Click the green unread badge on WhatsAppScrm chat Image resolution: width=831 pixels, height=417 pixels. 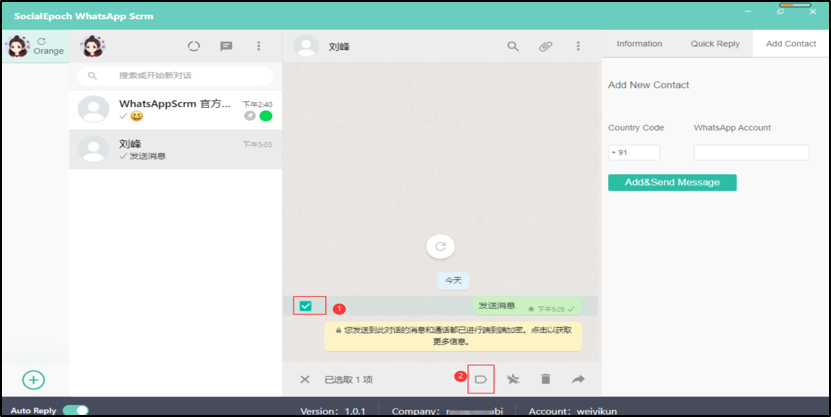[266, 116]
